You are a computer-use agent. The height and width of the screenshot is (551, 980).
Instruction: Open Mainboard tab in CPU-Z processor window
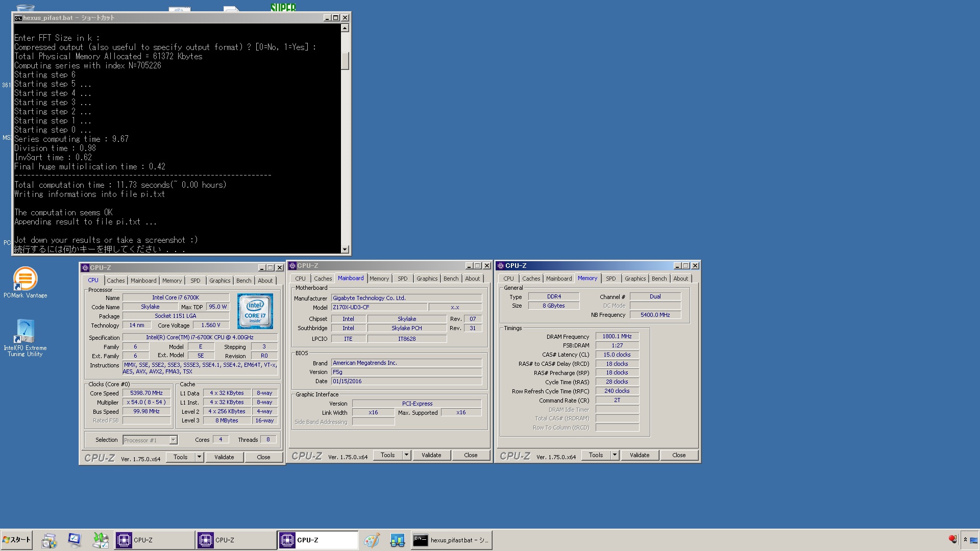coord(143,281)
